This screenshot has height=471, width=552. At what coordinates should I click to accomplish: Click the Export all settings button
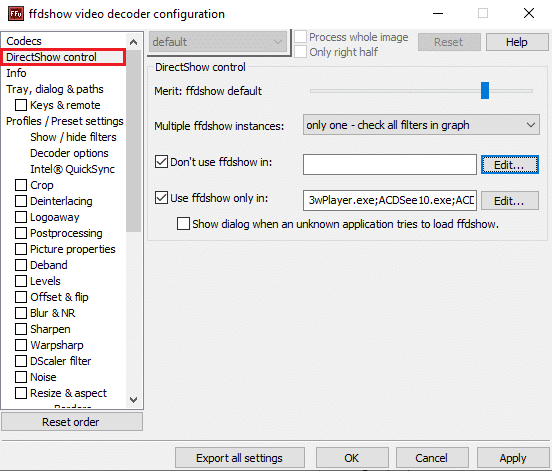[240, 458]
